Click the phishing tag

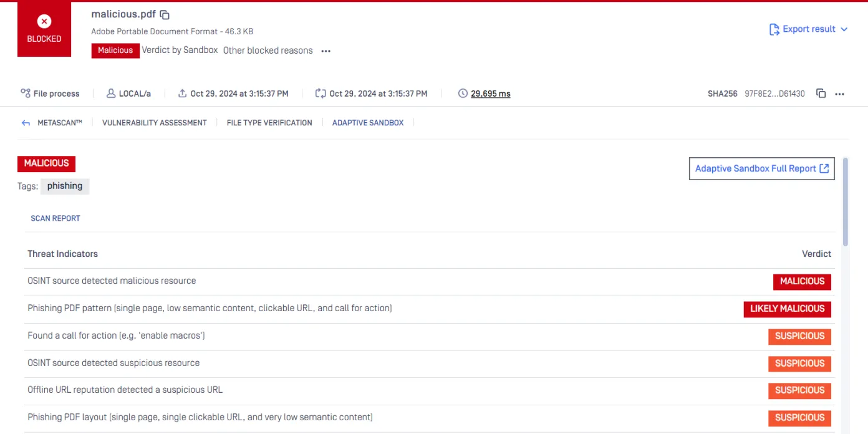(x=65, y=186)
